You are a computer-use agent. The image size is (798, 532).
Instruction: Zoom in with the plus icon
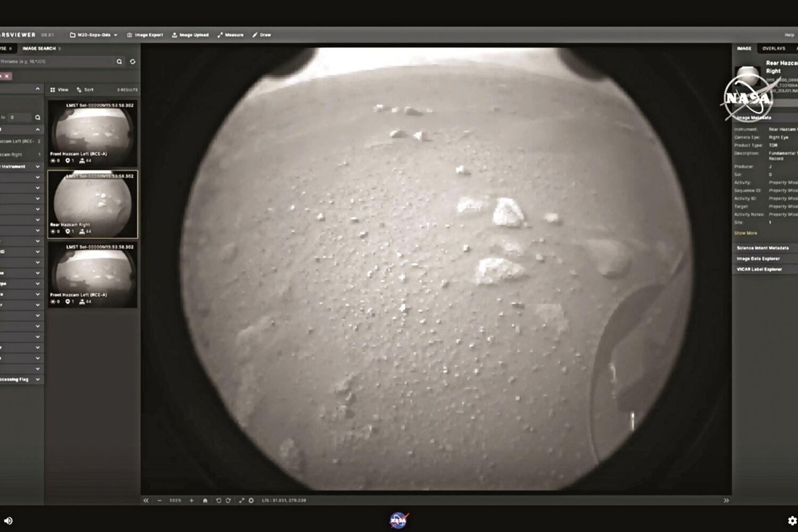coord(192,501)
